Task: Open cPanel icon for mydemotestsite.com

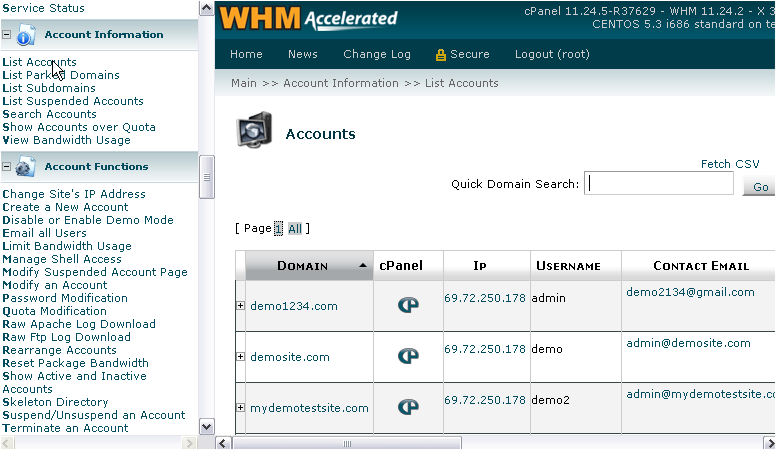Action: click(x=408, y=407)
